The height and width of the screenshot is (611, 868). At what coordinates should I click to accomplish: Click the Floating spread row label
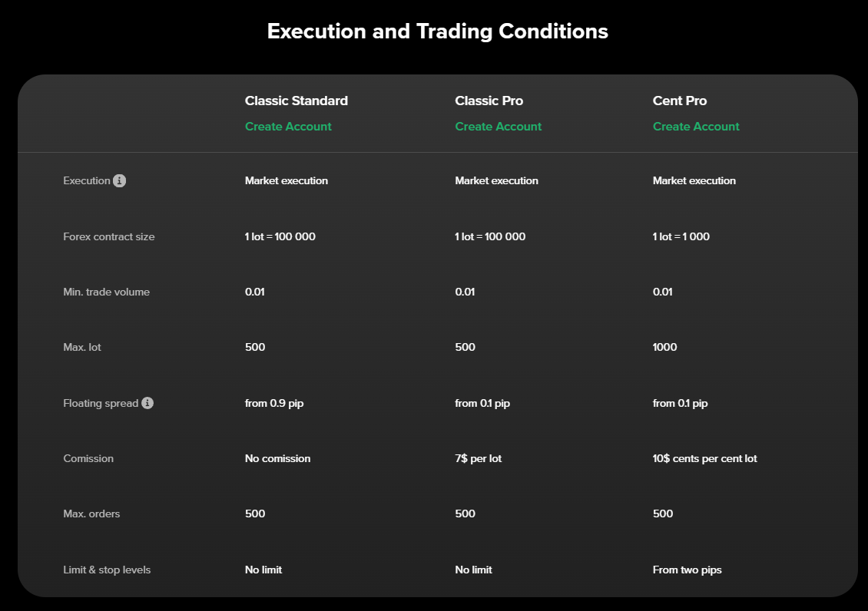point(101,403)
